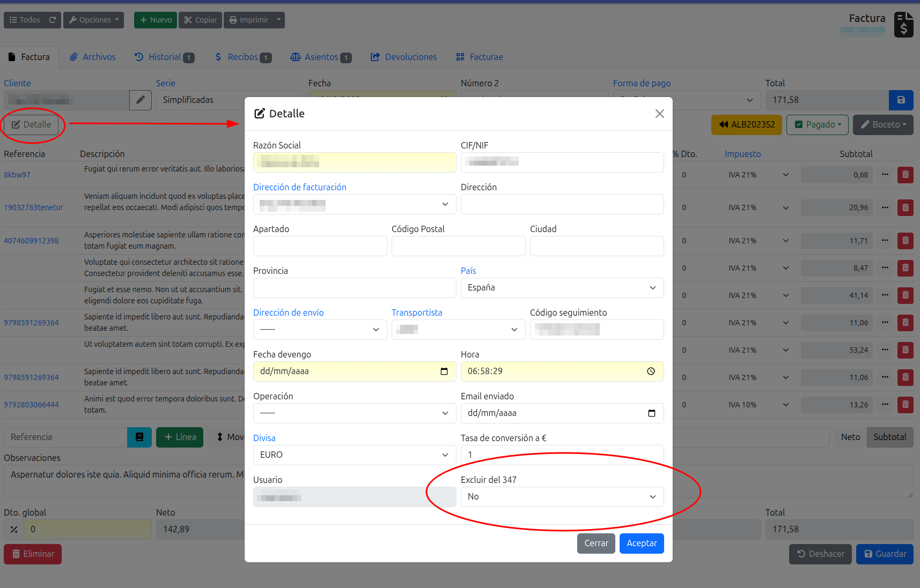Click the calendar icon in Fecha devengo
This screenshot has width=920, height=588.
click(444, 371)
